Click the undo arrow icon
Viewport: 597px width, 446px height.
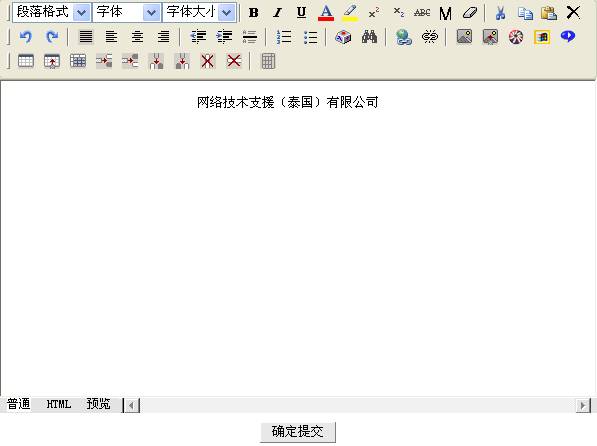tap(26, 37)
